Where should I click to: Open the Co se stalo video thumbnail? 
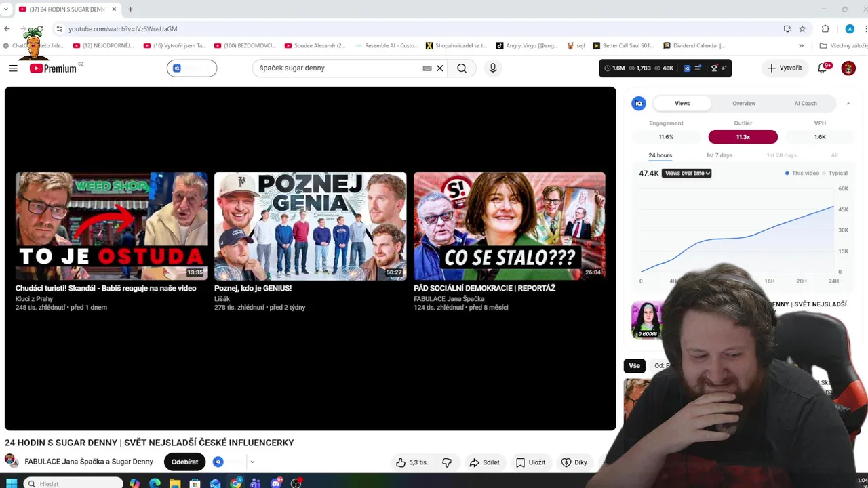pyautogui.click(x=509, y=226)
